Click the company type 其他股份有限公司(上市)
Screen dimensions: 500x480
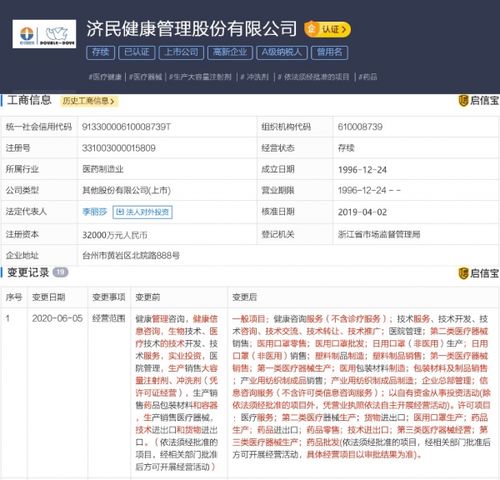pos(127,191)
